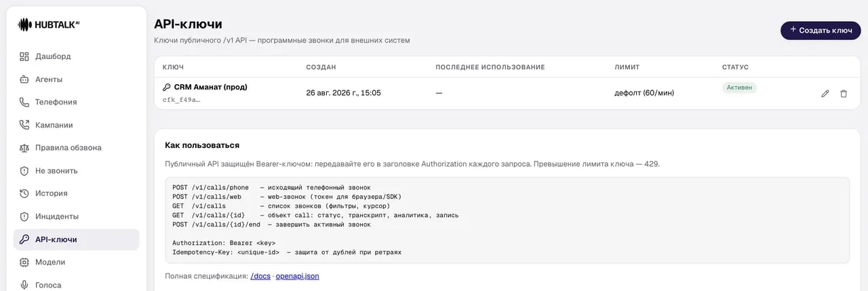Screen dimensions: 868x291
Task: Delete the CRM Аманат key with trash icon
Action: coord(844,94)
